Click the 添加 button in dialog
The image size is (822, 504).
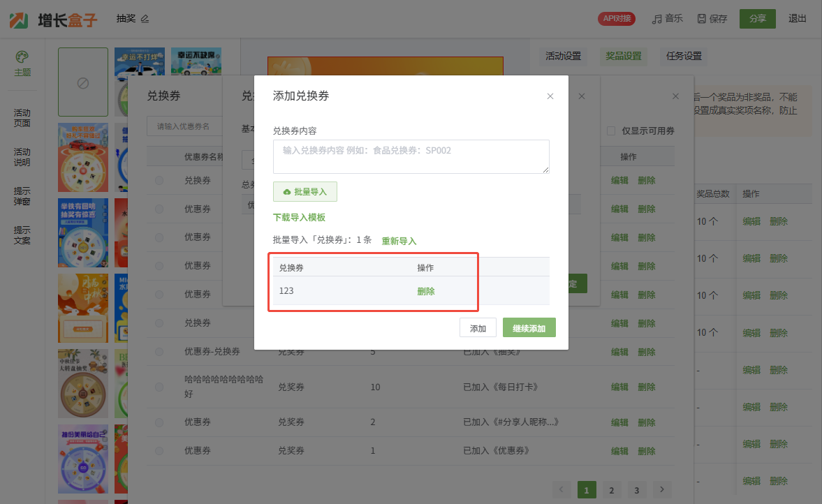[478, 329]
